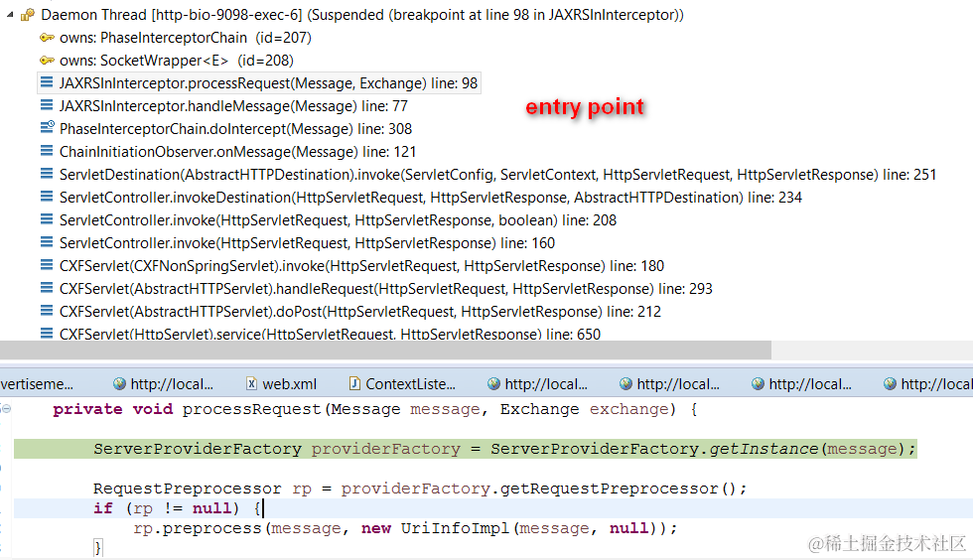This screenshot has width=973, height=560.
Task: Click frame icon for HttpServlet service line 650
Action: coord(47,334)
